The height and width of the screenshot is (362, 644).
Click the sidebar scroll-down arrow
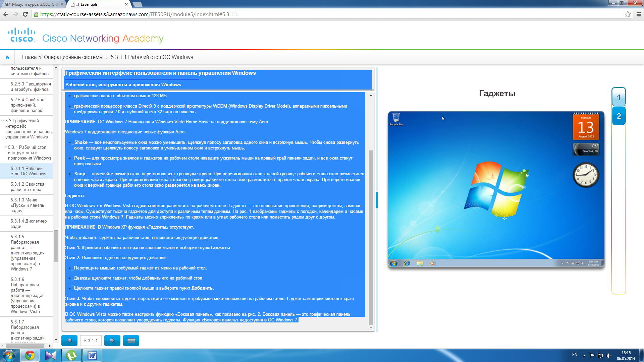(x=56, y=340)
